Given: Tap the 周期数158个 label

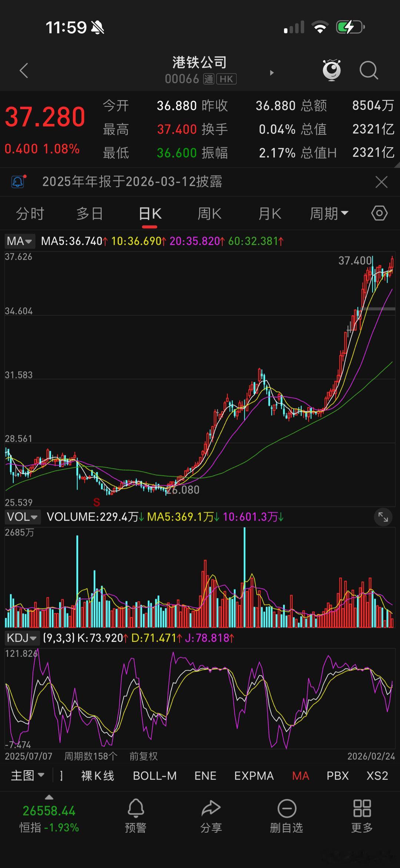Looking at the screenshot, I should coord(91,756).
